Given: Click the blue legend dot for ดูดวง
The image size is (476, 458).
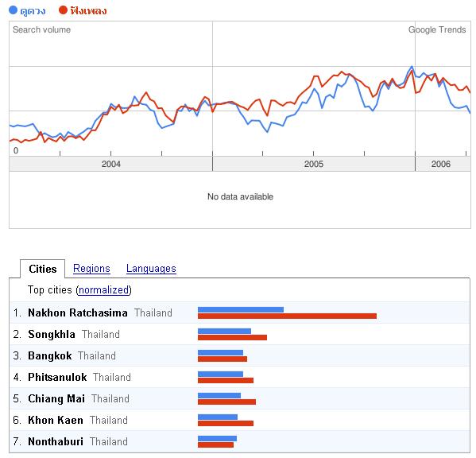Looking at the screenshot, I should pos(13,10).
